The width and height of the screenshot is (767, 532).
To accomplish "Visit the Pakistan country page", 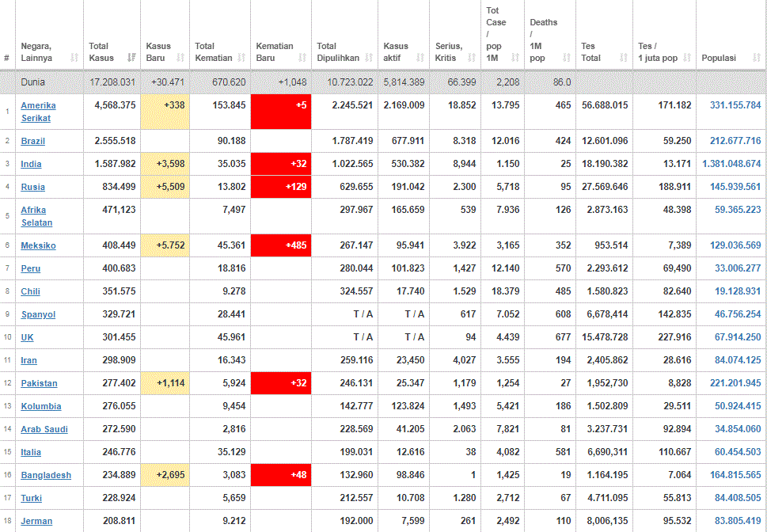I will (x=39, y=383).
